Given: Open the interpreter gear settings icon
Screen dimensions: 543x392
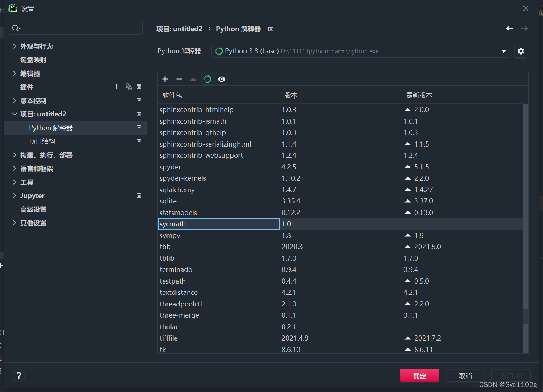Looking at the screenshot, I should pyautogui.click(x=521, y=51).
